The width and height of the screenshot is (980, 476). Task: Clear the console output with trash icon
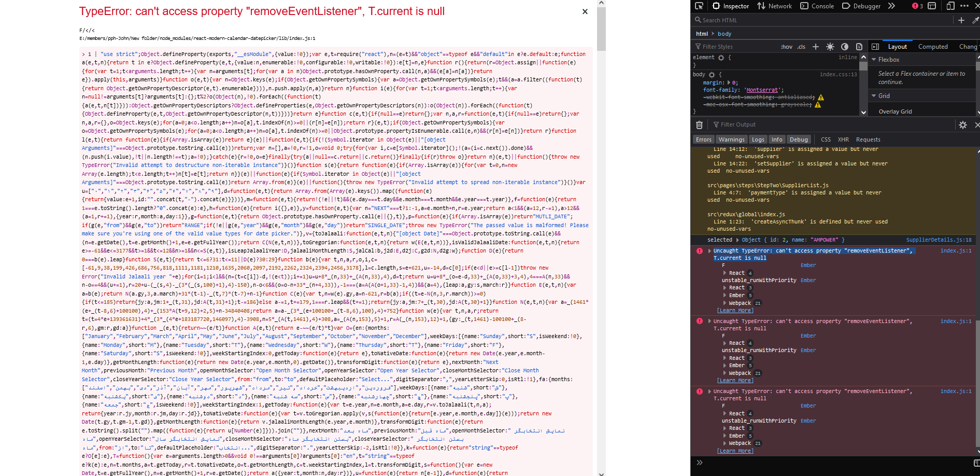(x=699, y=125)
